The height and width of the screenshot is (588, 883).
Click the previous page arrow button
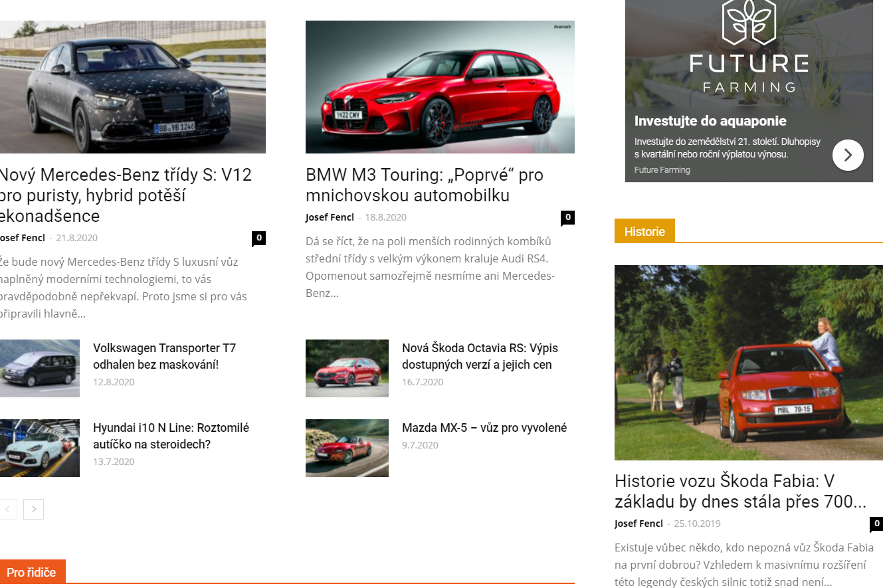pyautogui.click(x=7, y=509)
